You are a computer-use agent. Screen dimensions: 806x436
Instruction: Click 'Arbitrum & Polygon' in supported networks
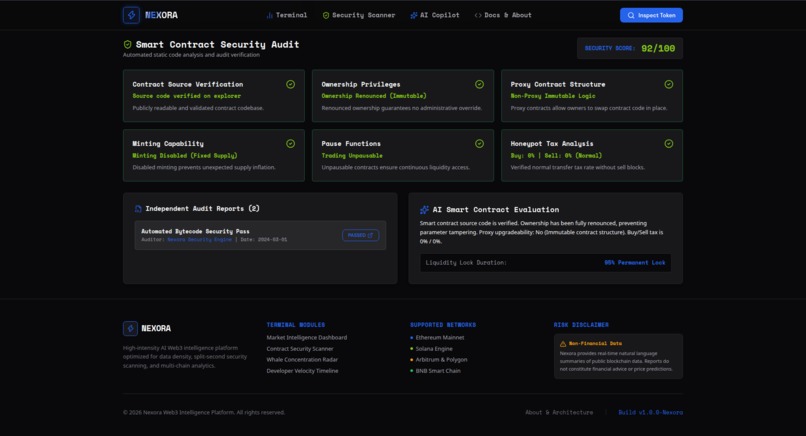click(441, 360)
